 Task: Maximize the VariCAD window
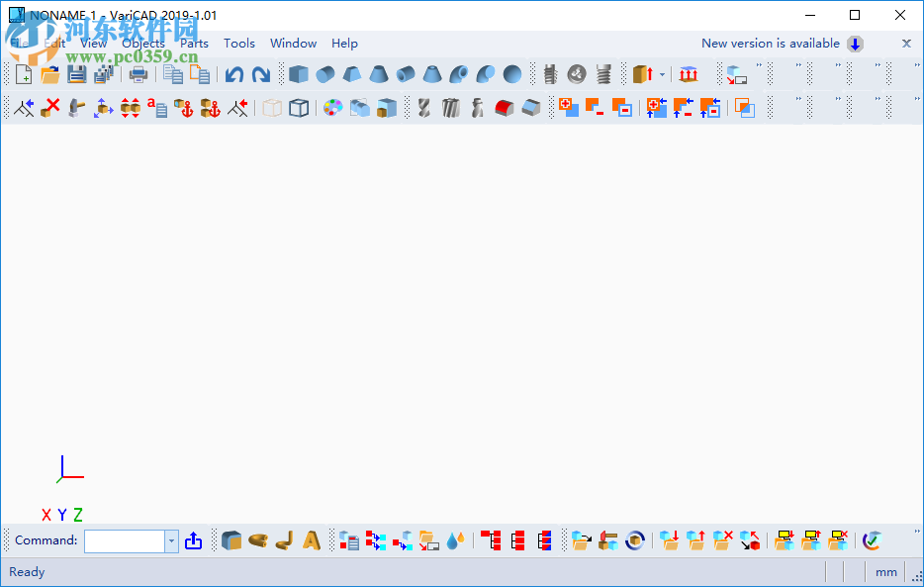(855, 15)
